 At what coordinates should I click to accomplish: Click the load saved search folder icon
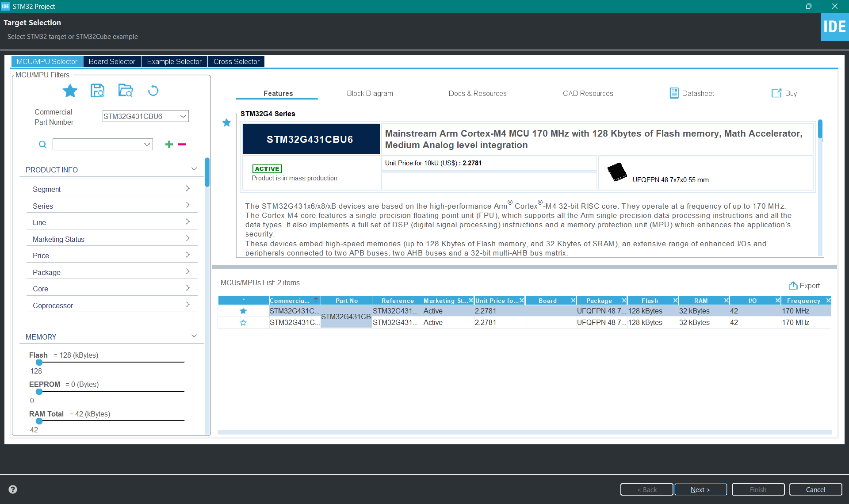(126, 91)
